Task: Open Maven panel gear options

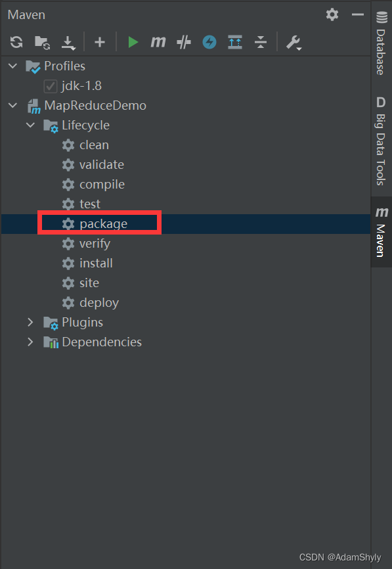Action: (x=332, y=14)
